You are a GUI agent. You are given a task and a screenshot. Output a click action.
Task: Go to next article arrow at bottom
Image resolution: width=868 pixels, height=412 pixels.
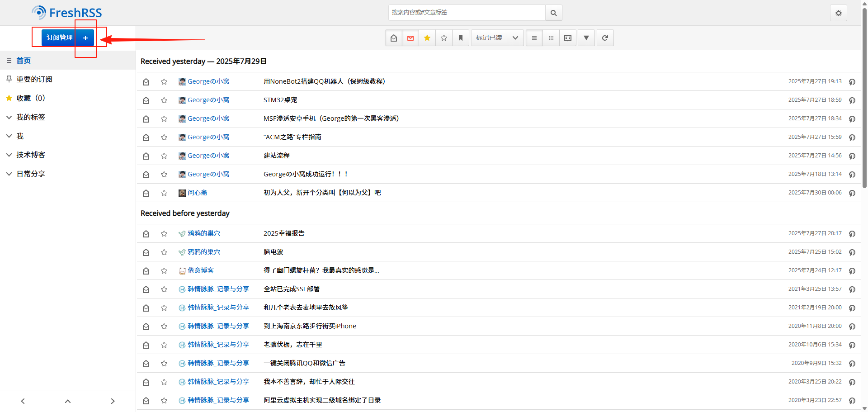[x=113, y=401]
